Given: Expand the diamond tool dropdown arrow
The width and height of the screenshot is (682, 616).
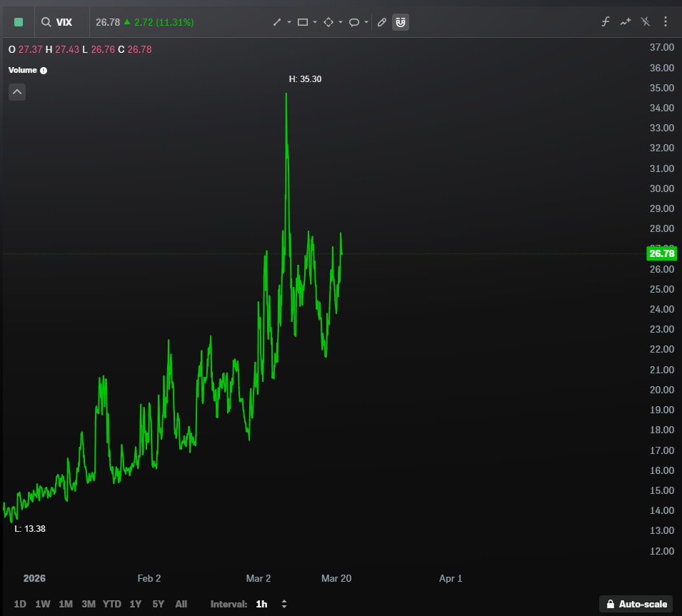Looking at the screenshot, I should point(341,22).
